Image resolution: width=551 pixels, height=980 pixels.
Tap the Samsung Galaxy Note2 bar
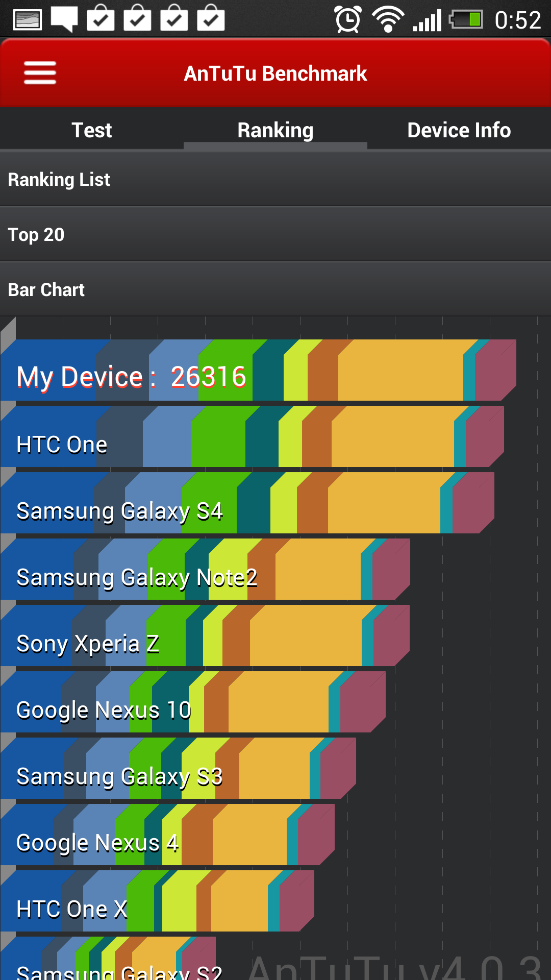coord(205,569)
